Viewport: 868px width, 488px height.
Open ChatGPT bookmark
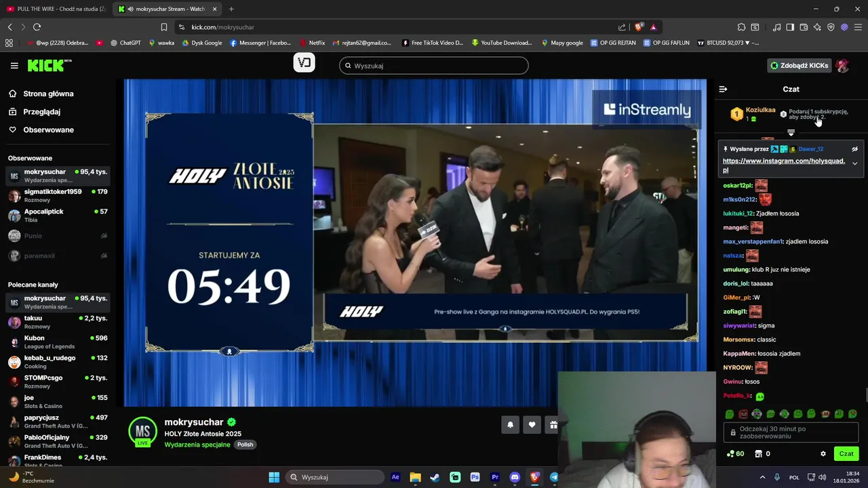tap(125, 43)
